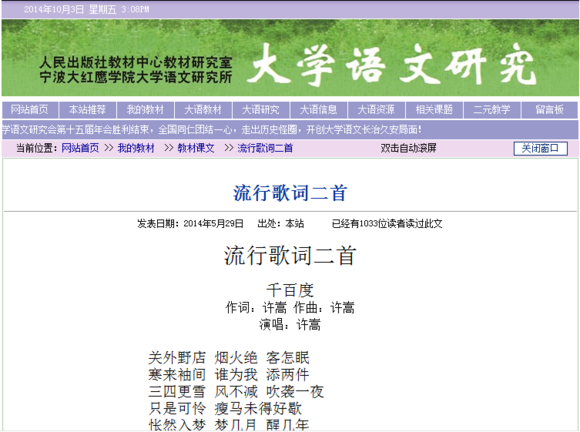Click lyric line 三四更雪 风不减 吹袭一夜
Image resolution: width=580 pixels, height=432 pixels.
(x=236, y=392)
